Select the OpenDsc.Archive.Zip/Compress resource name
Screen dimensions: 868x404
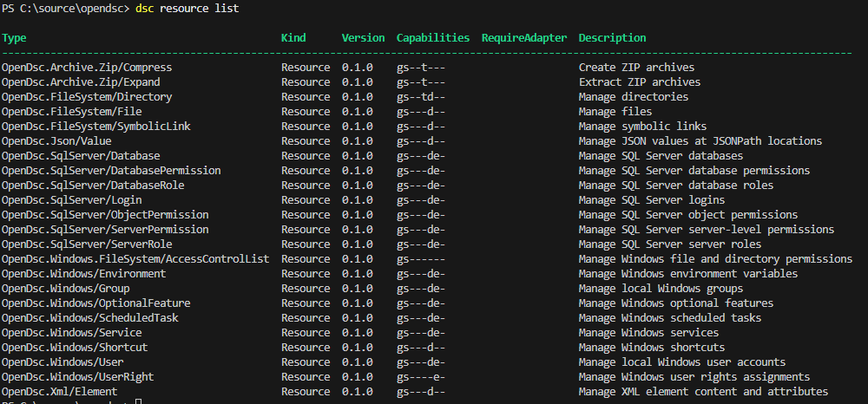87,68
